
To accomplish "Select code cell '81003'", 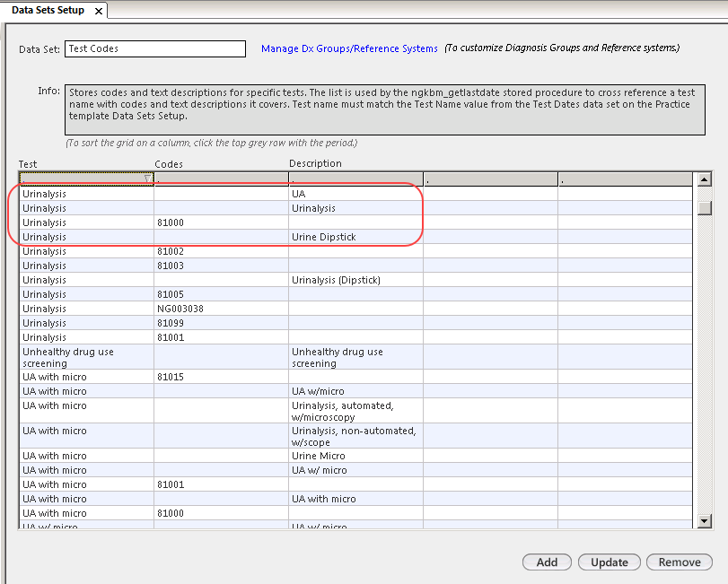I will pos(221,266).
